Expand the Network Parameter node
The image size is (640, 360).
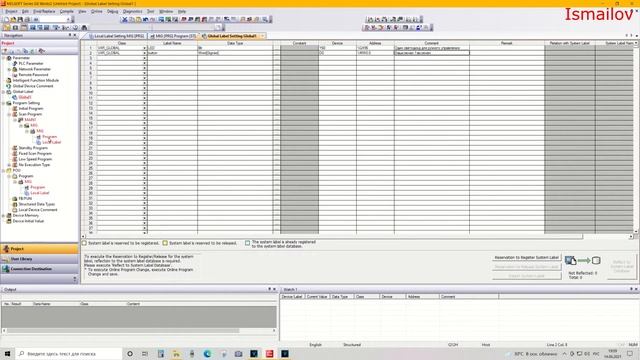point(9,69)
